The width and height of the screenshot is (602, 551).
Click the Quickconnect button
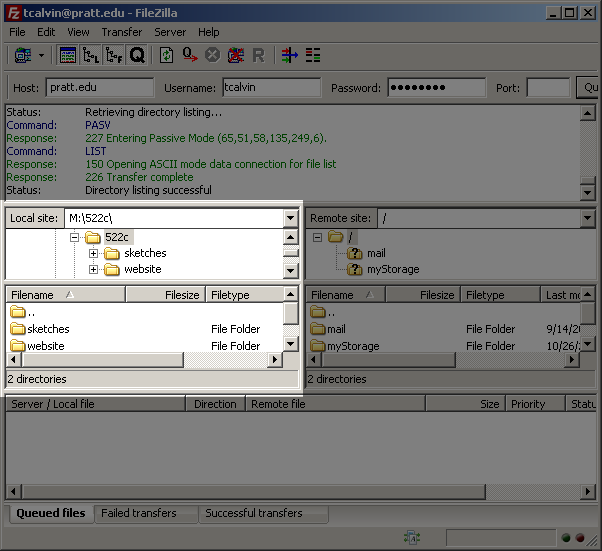coord(588,87)
